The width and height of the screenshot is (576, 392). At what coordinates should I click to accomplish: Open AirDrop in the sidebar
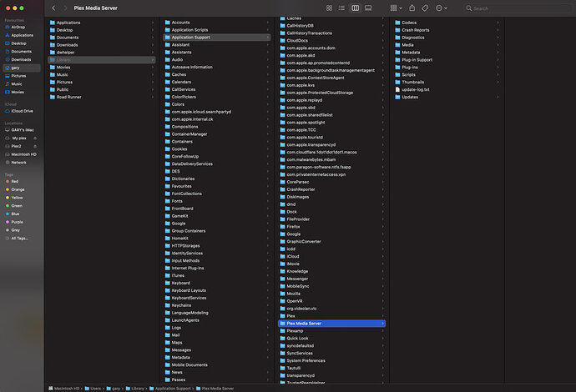click(x=18, y=28)
